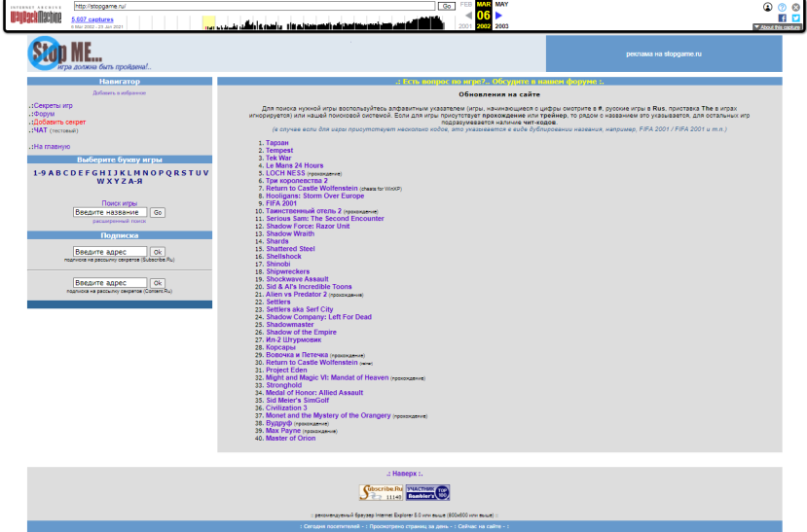Open Civilization 3 link
The width and height of the screenshot is (807, 532).
click(286, 408)
